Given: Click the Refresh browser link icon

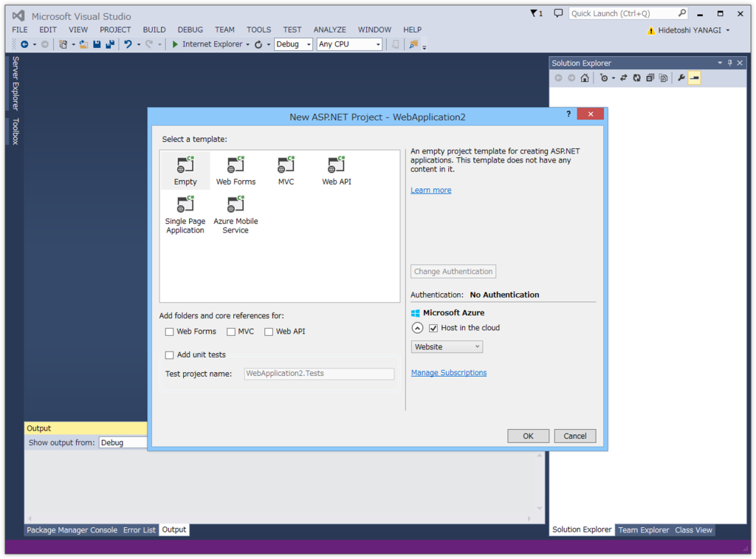Looking at the screenshot, I should (258, 44).
